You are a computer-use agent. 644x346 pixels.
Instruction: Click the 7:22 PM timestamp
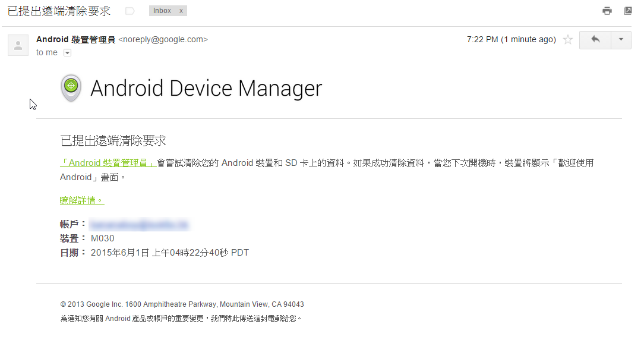click(x=512, y=39)
